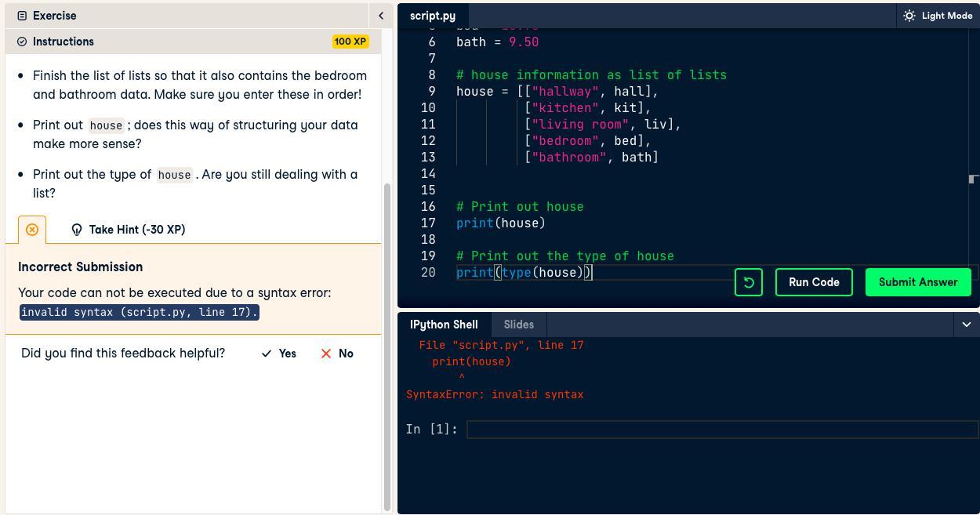
Task: Select the IPython Shell tab
Action: [x=444, y=325]
